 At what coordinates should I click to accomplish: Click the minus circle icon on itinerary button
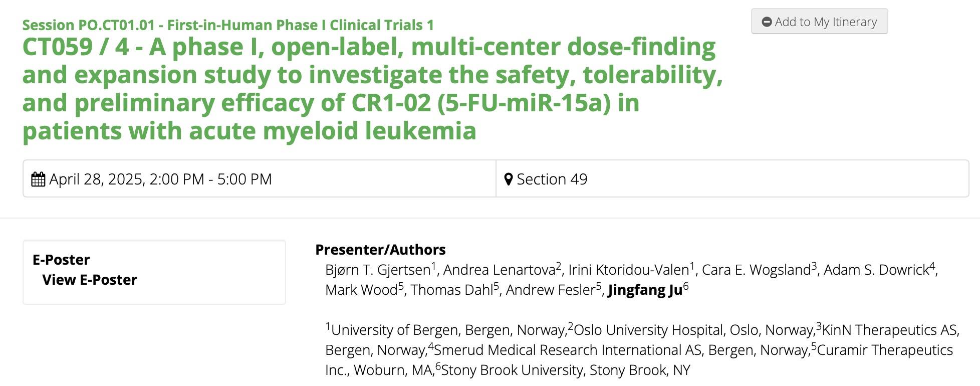pos(767,22)
